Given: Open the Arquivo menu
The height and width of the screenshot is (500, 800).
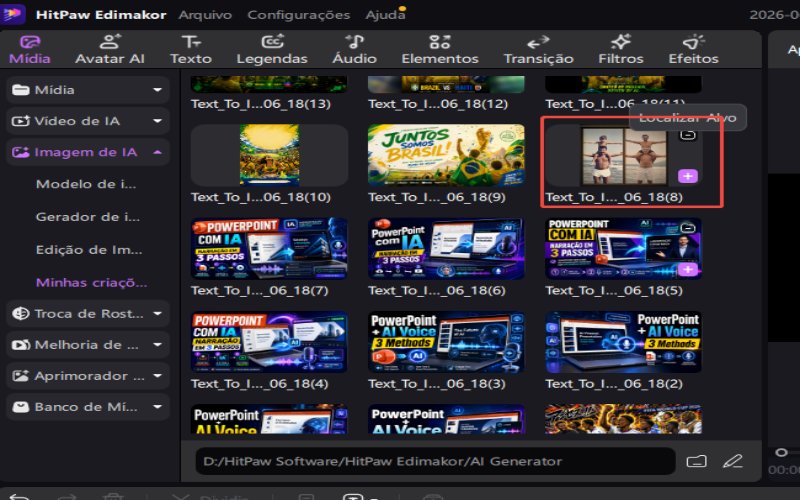Looking at the screenshot, I should click(x=205, y=15).
